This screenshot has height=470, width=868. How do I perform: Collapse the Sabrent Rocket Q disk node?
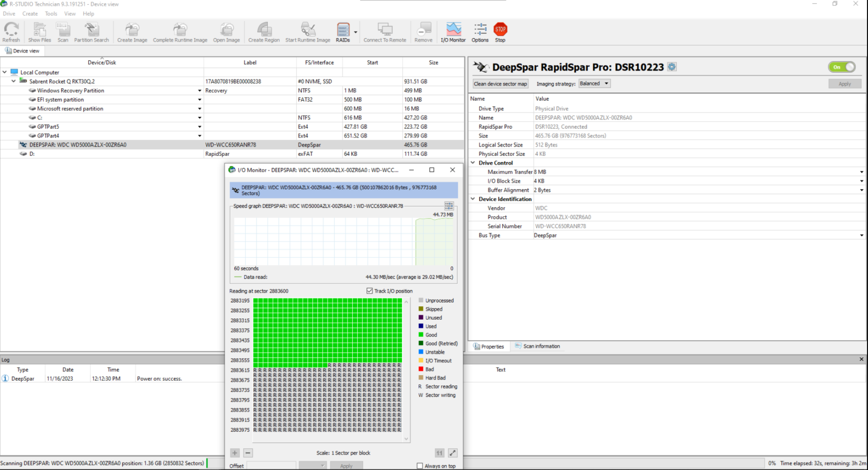click(x=14, y=81)
